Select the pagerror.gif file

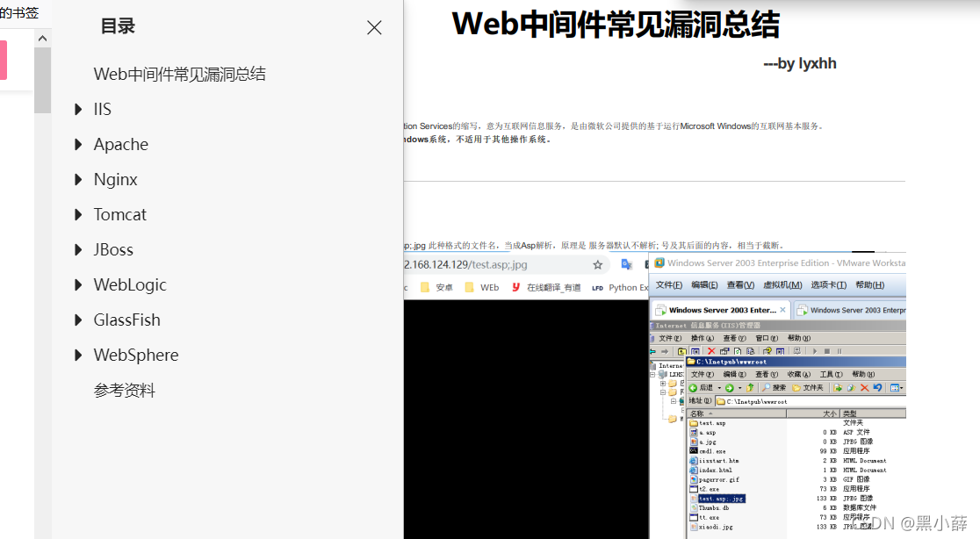tap(715, 479)
